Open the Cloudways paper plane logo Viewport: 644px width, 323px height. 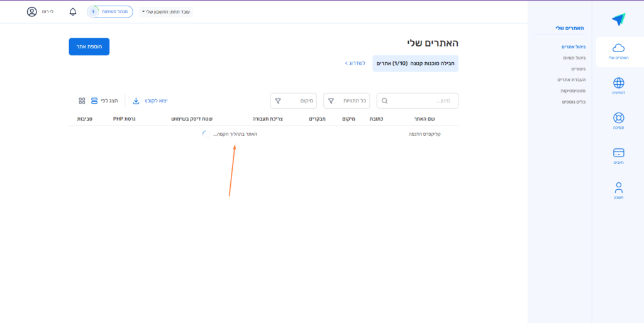(x=618, y=19)
